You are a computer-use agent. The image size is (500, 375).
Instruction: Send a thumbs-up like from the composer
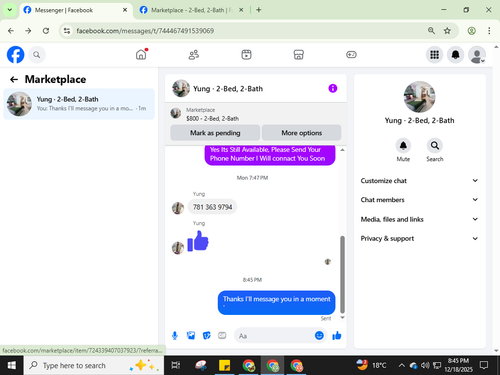337,335
